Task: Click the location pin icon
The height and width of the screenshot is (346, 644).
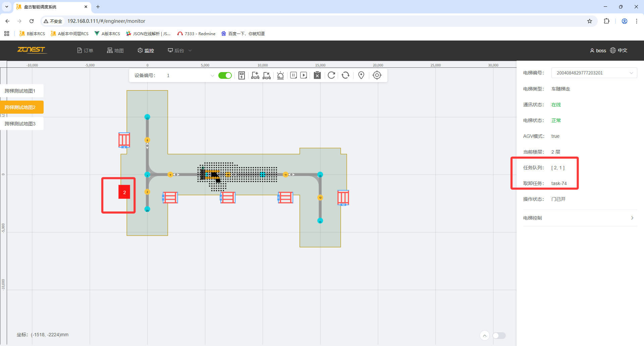Action: [x=361, y=75]
